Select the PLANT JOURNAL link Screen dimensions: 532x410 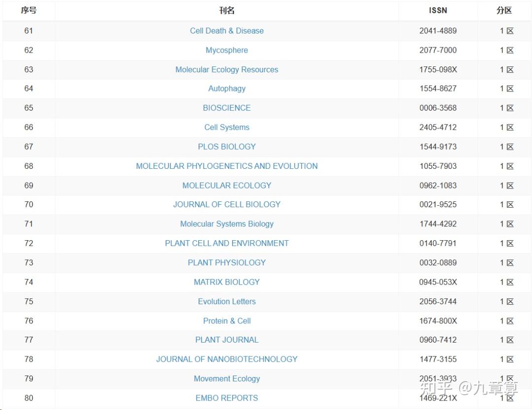click(227, 340)
